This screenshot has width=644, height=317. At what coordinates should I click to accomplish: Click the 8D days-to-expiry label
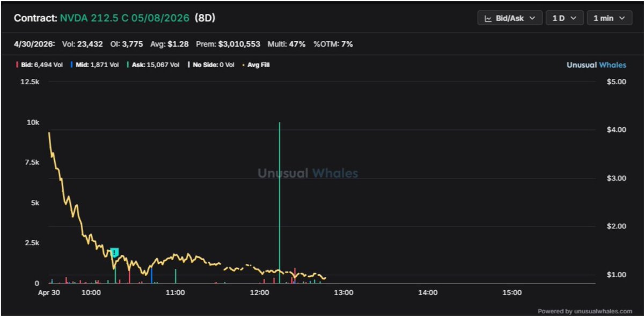point(204,18)
